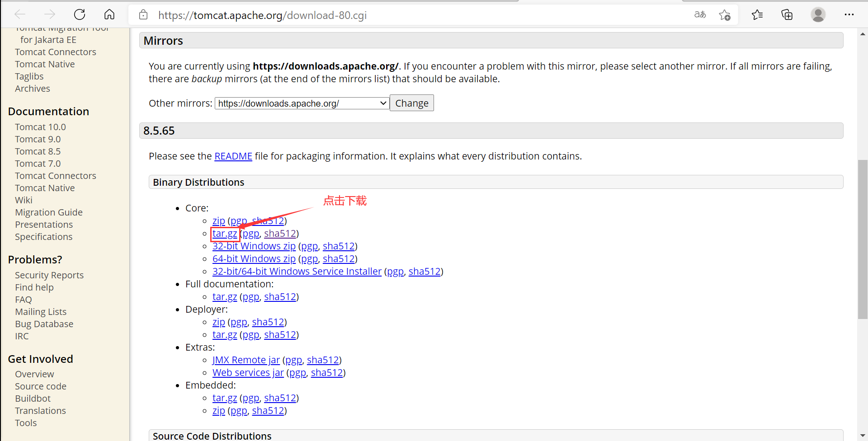Open sha512 for Web services jar
The height and width of the screenshot is (441, 868).
click(327, 373)
